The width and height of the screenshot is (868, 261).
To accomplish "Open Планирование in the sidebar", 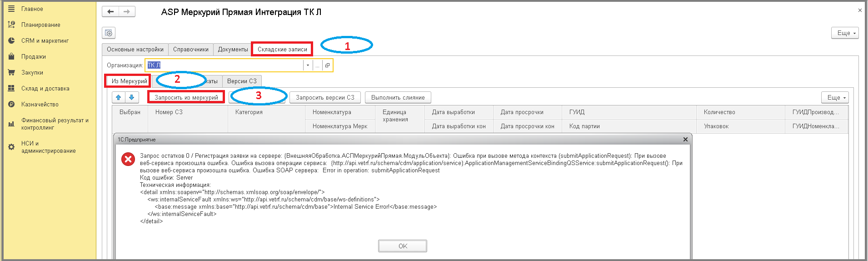I will click(41, 25).
